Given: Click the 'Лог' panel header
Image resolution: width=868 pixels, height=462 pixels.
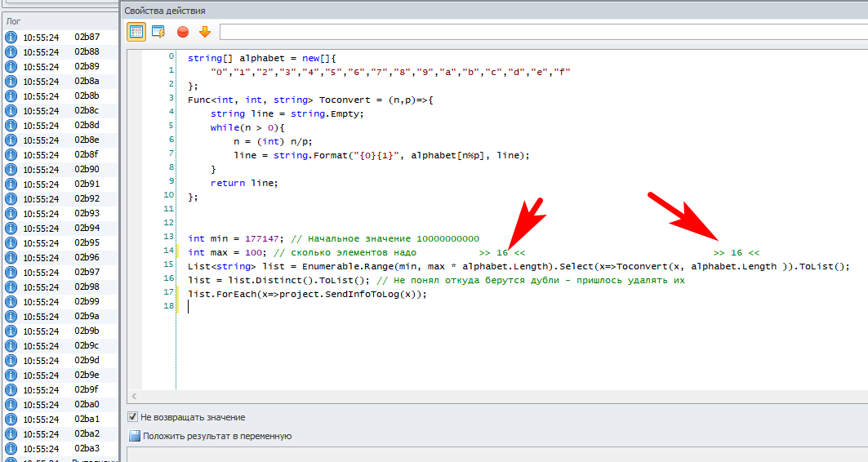Looking at the screenshot, I should 13,21.
